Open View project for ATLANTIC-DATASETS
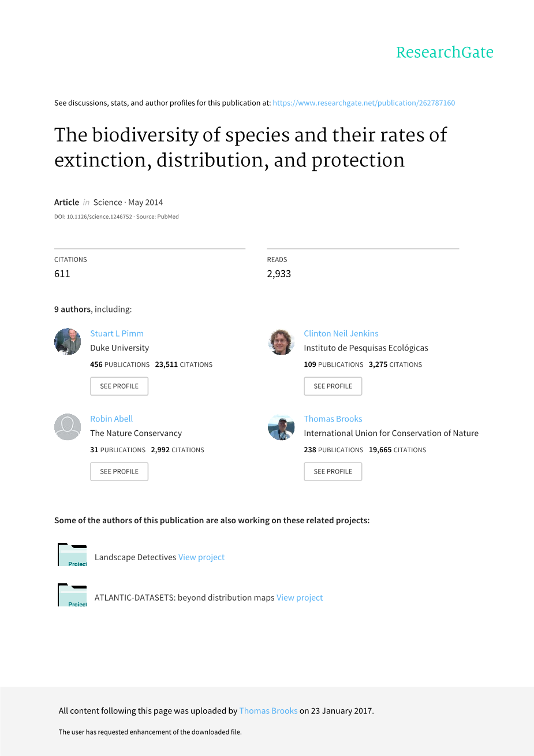Screen dimensions: 534x756 [300, 598]
